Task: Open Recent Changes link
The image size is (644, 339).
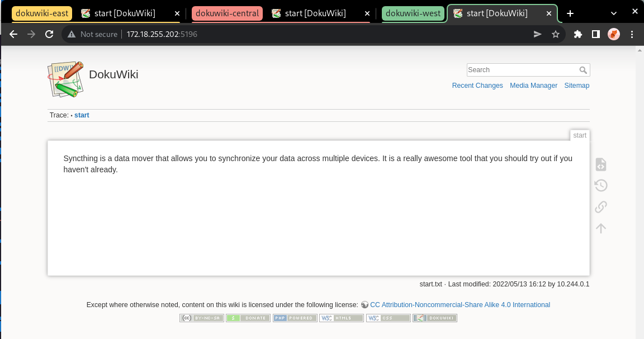Action: click(x=477, y=86)
